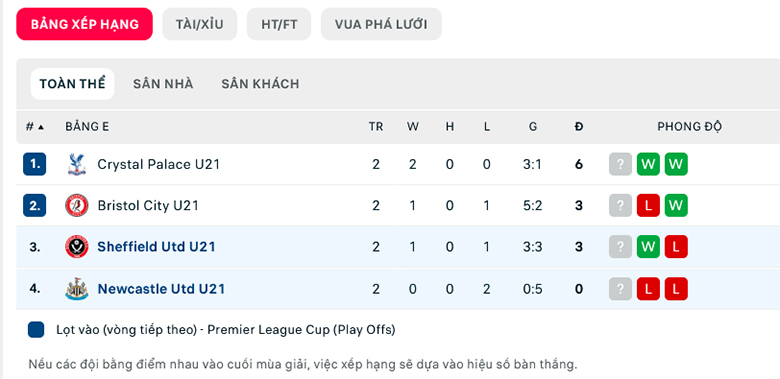Switch to the Sân Khách tab
The image size is (780, 379).
260,84
